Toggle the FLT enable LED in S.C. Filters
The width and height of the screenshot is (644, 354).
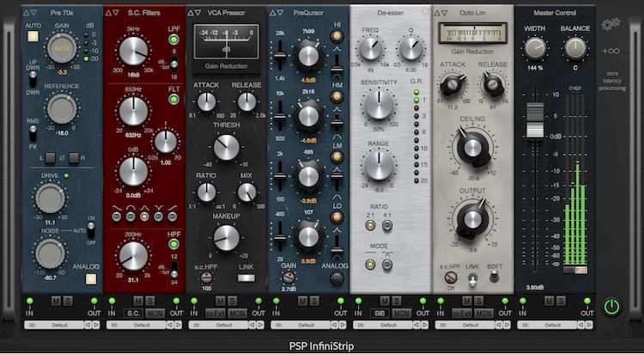[173, 99]
